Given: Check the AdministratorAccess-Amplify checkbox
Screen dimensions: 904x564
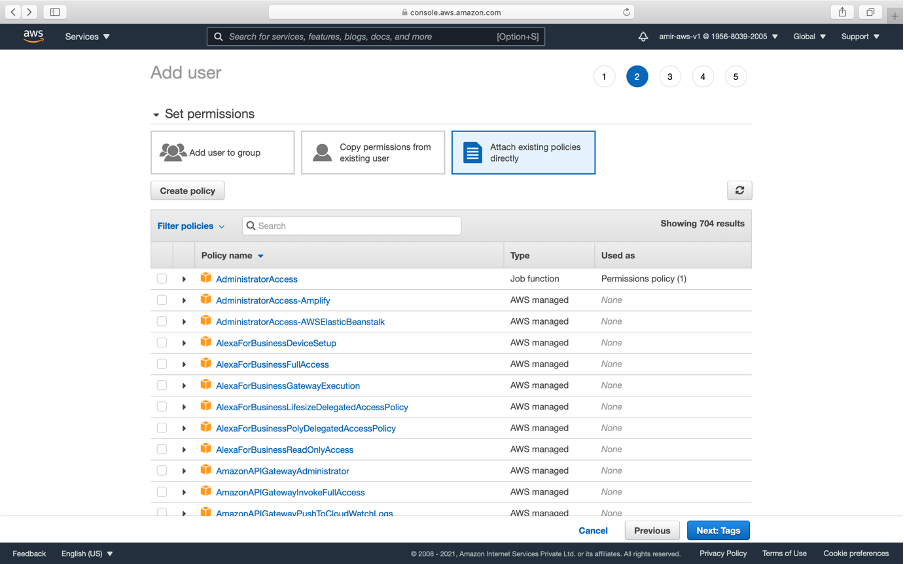Looking at the screenshot, I should [x=162, y=300].
